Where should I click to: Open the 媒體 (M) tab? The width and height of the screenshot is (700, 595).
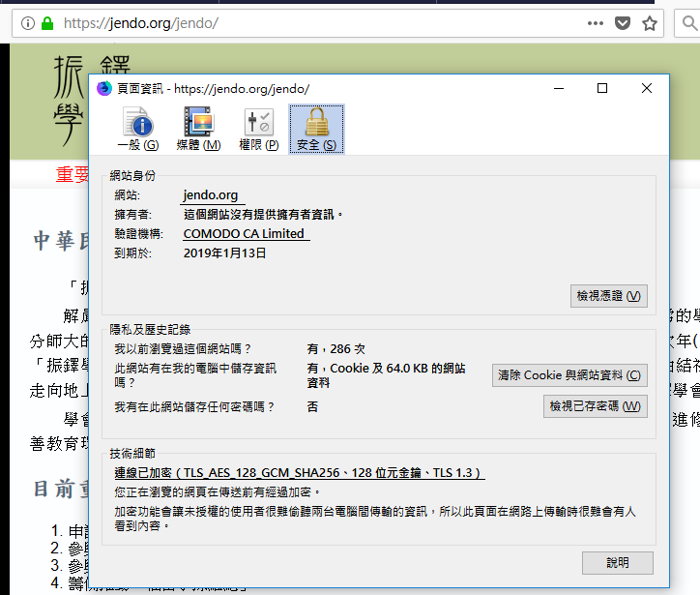pos(198,130)
